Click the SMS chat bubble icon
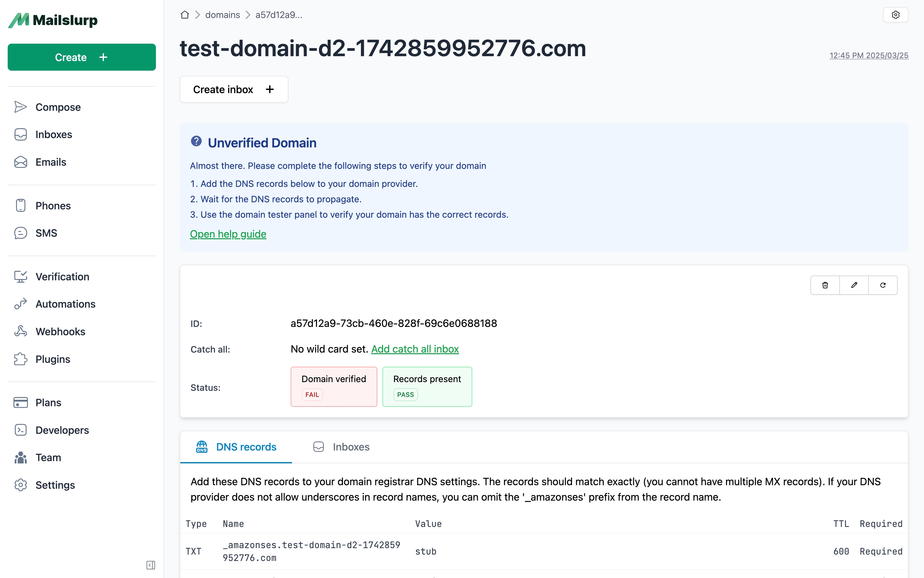This screenshot has width=924, height=578. tap(21, 233)
